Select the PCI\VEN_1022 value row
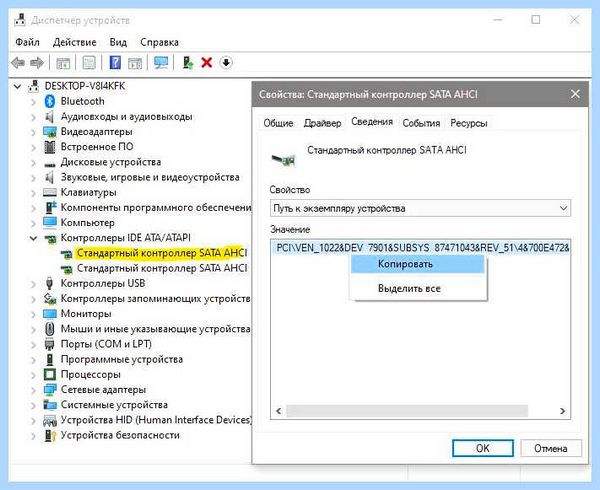600x490 pixels. click(x=420, y=248)
